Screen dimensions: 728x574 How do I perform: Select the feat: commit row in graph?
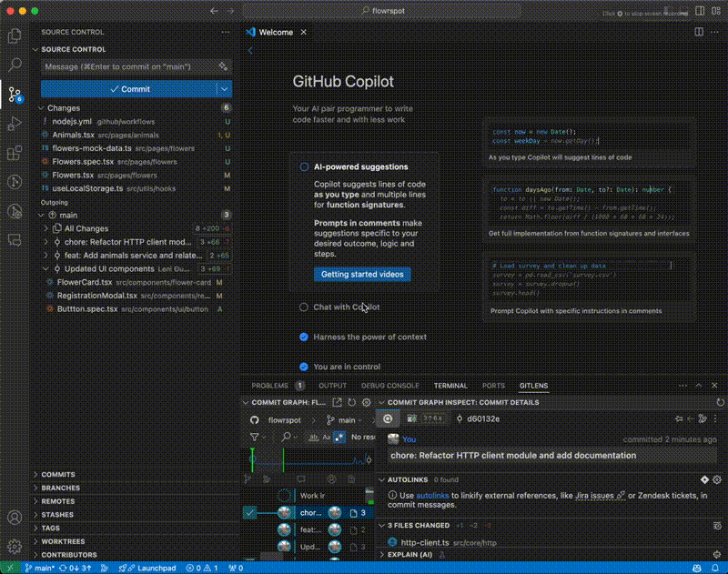[308, 529]
